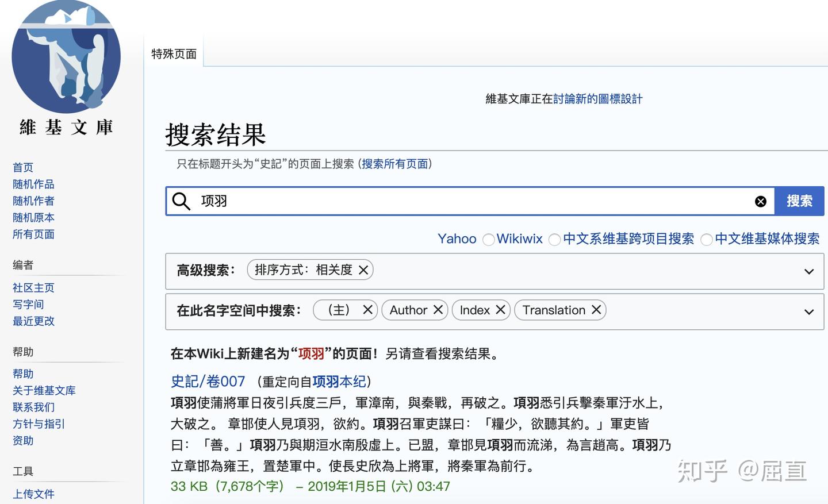The image size is (828, 504).
Task: Remove the Translation namespace filter
Action: pos(596,310)
